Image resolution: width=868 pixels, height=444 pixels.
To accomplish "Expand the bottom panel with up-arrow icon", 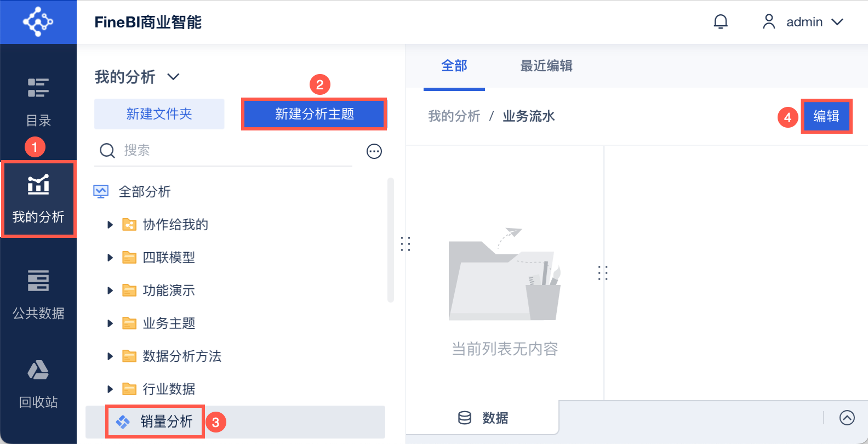I will pyautogui.click(x=847, y=418).
